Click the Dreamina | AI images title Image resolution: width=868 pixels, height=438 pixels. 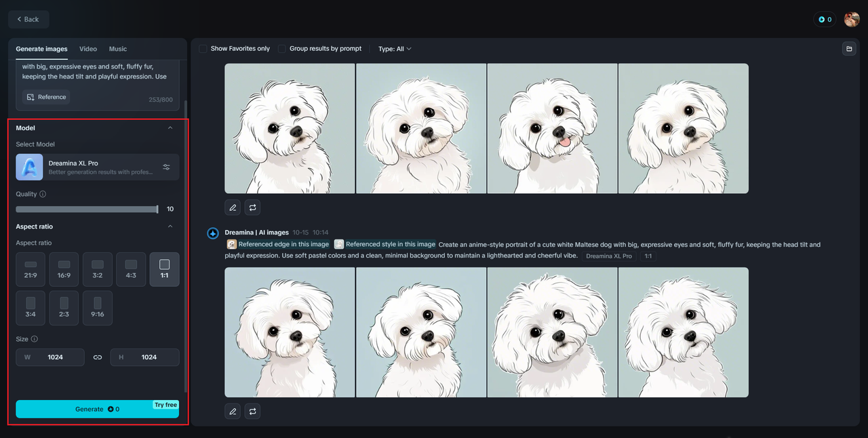[257, 233]
